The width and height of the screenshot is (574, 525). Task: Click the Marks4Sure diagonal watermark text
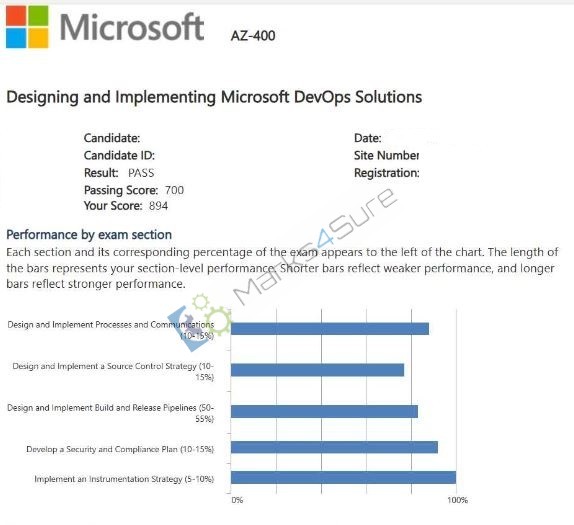tap(316, 246)
